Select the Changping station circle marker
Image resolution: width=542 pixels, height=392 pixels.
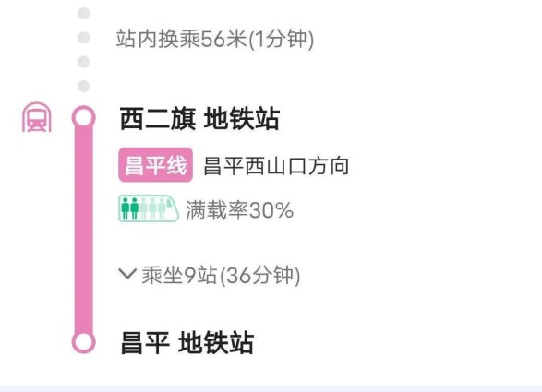click(84, 342)
